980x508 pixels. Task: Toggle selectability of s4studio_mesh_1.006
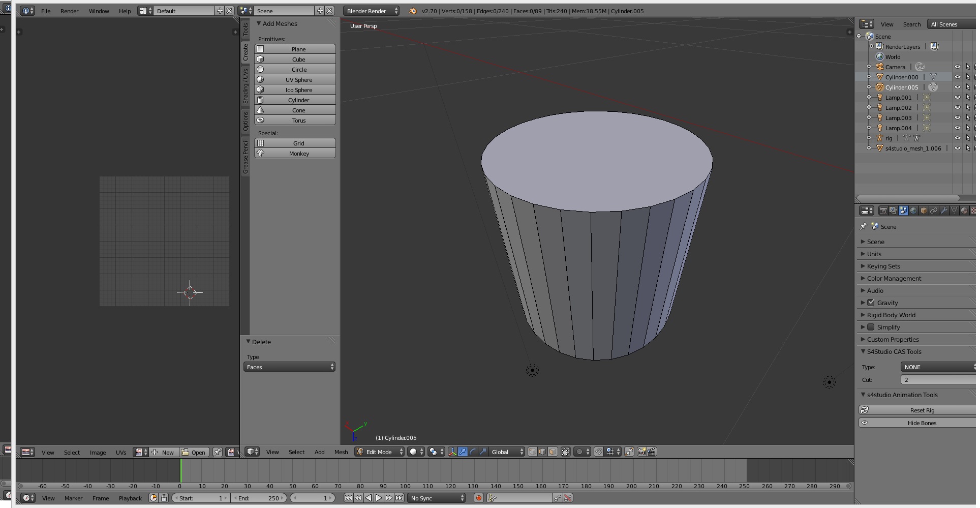(968, 148)
